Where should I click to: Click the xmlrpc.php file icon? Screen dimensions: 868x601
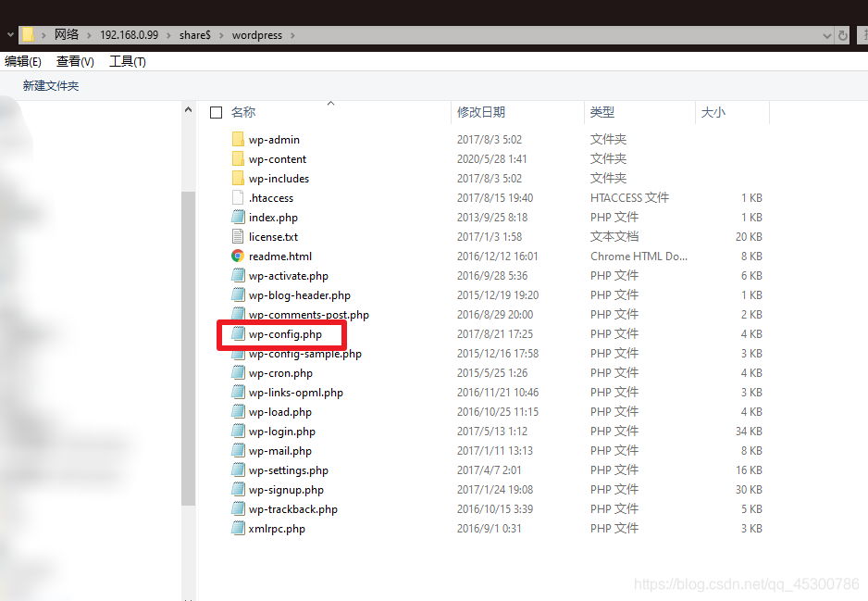[238, 528]
